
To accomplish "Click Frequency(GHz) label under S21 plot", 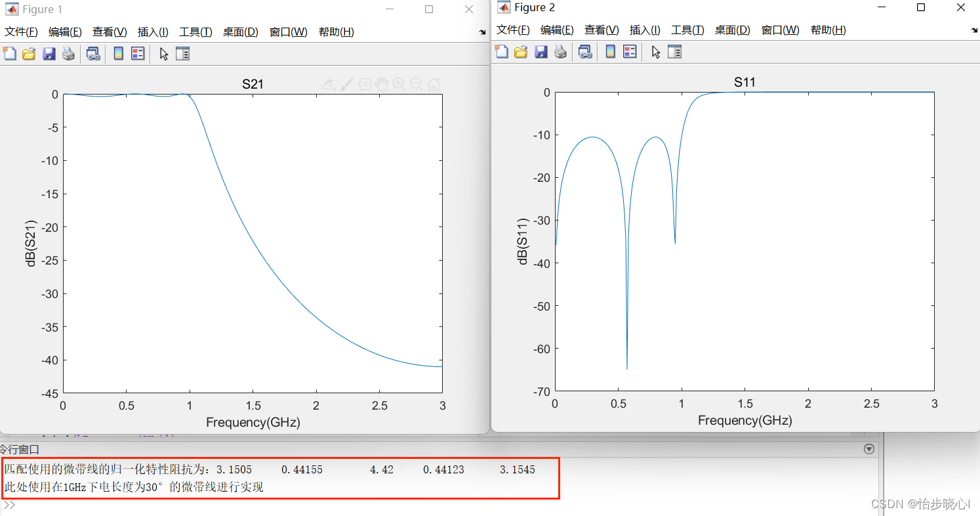I will (253, 423).
